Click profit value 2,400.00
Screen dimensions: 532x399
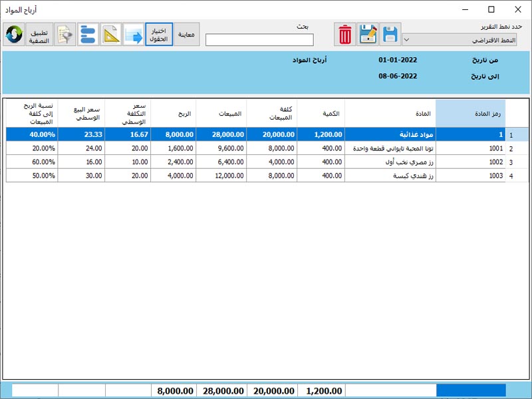(x=174, y=162)
